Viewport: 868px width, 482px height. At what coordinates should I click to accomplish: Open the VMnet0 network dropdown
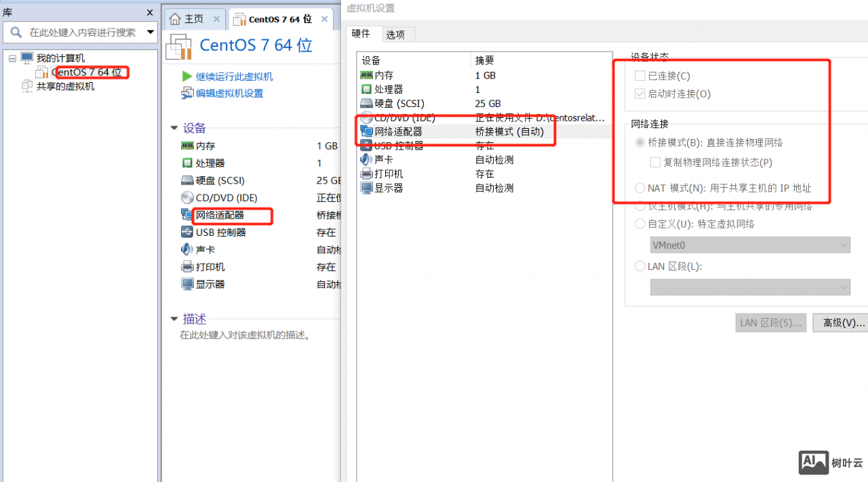pos(843,245)
